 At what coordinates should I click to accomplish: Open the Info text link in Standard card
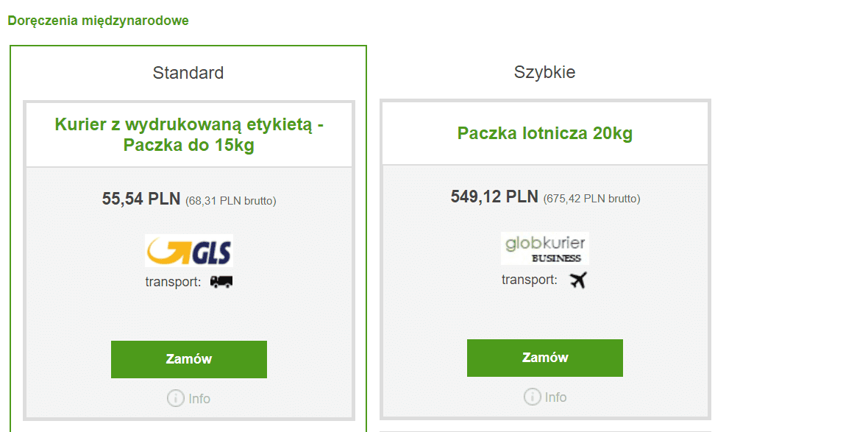click(x=199, y=399)
